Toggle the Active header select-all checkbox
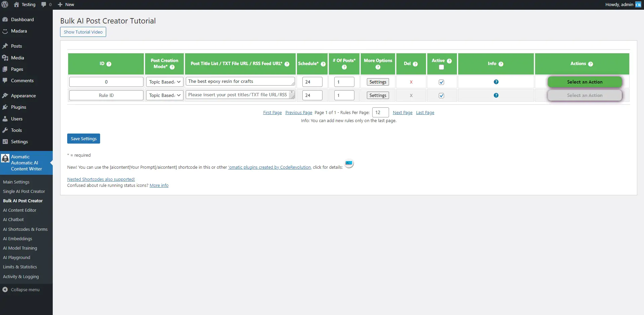The height and width of the screenshot is (315, 644). 441,67
